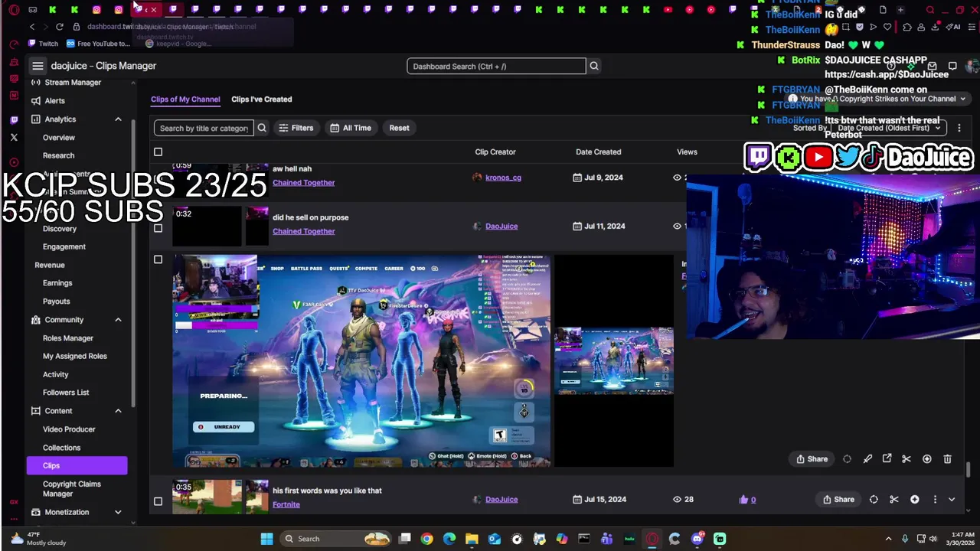Go to Copyright Claims Manager

coord(72,489)
